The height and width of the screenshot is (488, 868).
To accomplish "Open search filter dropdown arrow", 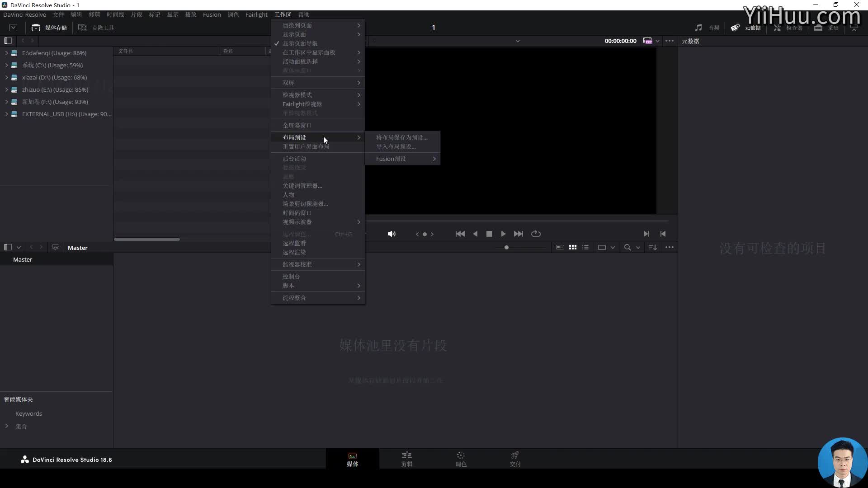I will click(638, 247).
